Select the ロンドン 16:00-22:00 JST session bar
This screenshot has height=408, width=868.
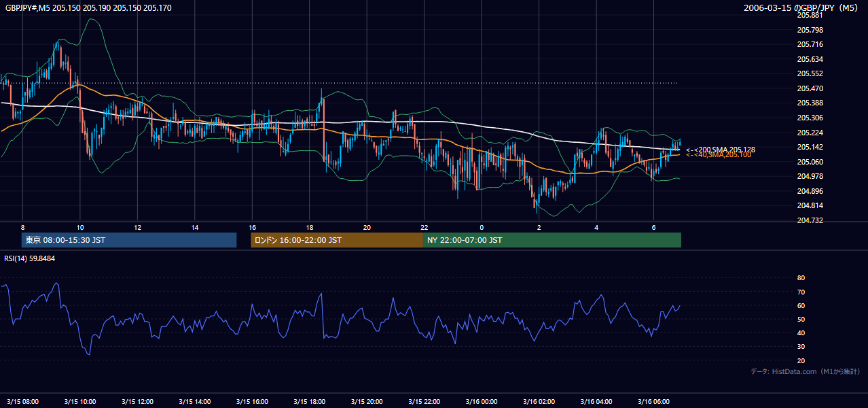[x=337, y=240]
